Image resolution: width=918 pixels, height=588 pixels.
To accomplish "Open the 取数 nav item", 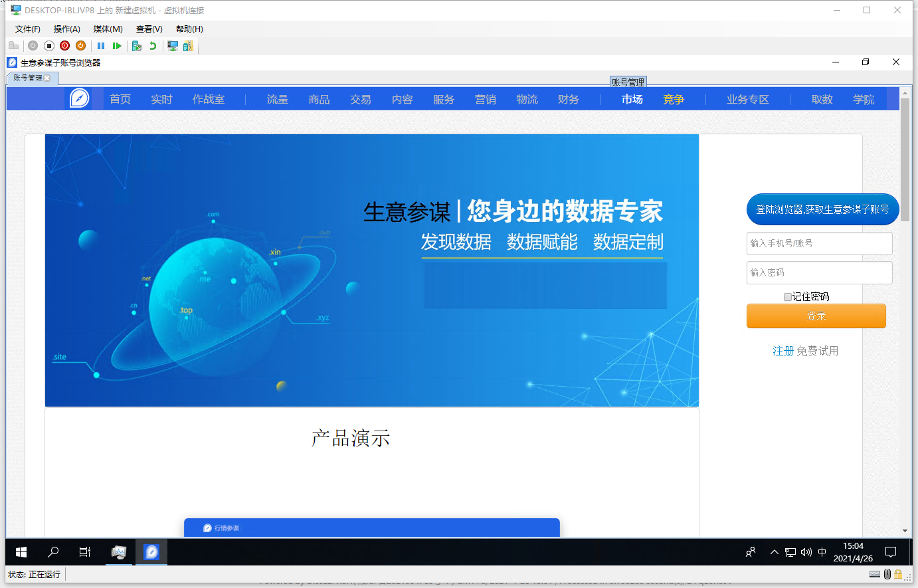I will [822, 99].
